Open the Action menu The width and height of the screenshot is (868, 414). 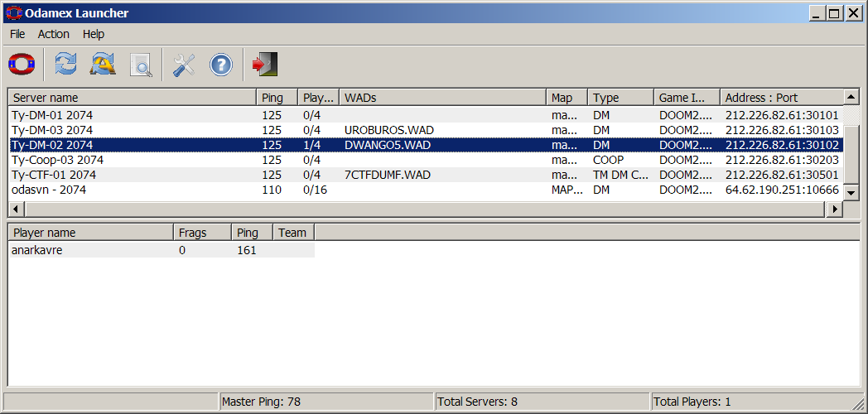click(54, 34)
